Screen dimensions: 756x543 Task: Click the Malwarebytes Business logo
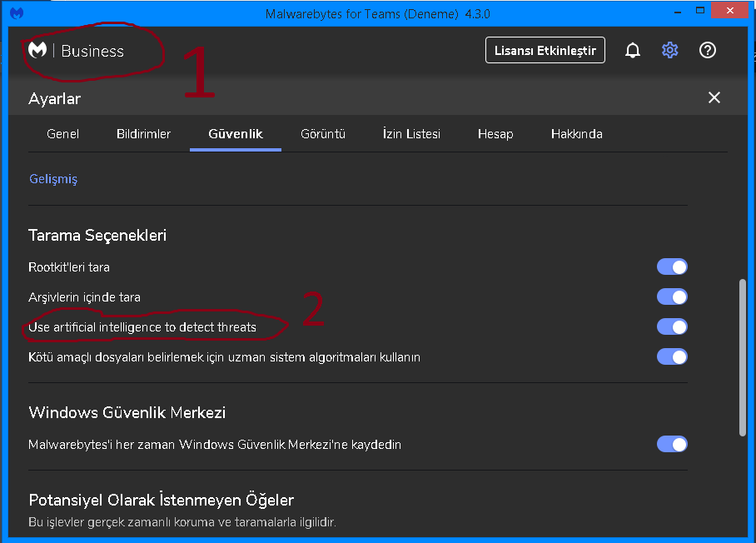[76, 50]
